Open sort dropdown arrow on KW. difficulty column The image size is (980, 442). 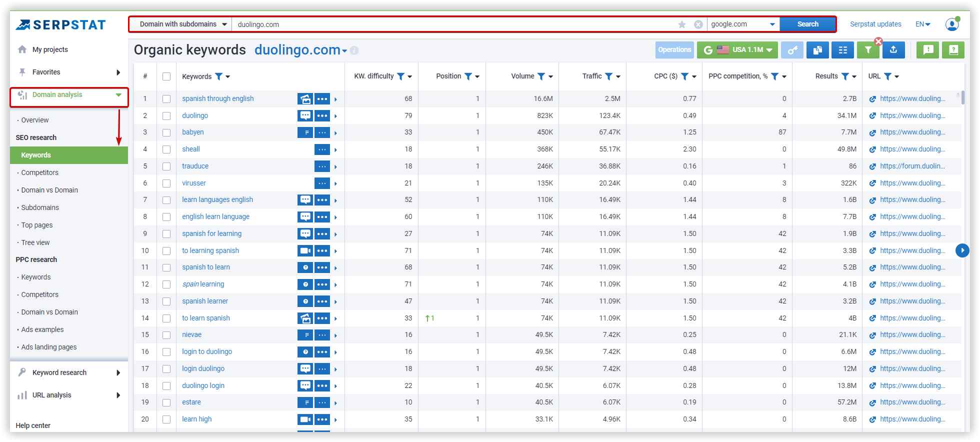[410, 77]
